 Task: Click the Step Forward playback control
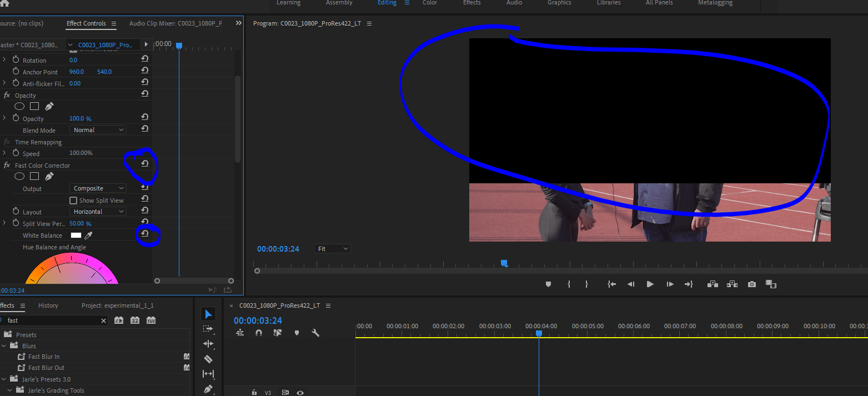pyautogui.click(x=670, y=284)
